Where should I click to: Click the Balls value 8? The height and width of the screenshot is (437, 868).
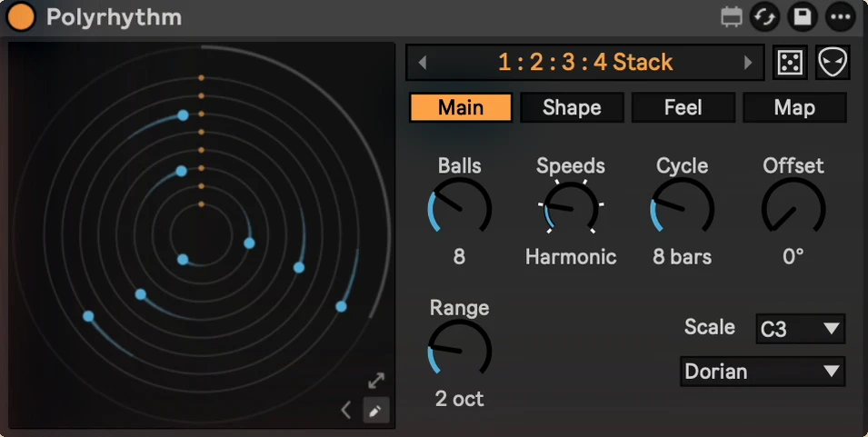click(460, 257)
